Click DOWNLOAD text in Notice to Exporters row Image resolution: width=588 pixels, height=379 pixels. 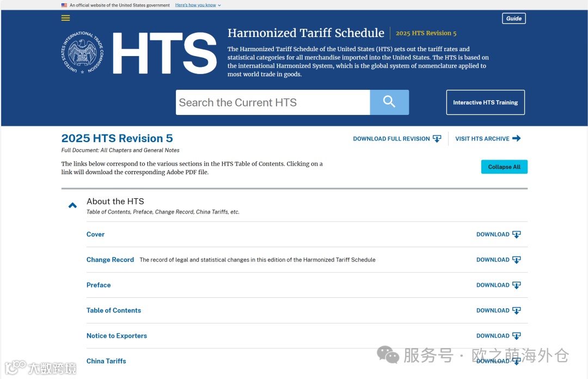[493, 335]
